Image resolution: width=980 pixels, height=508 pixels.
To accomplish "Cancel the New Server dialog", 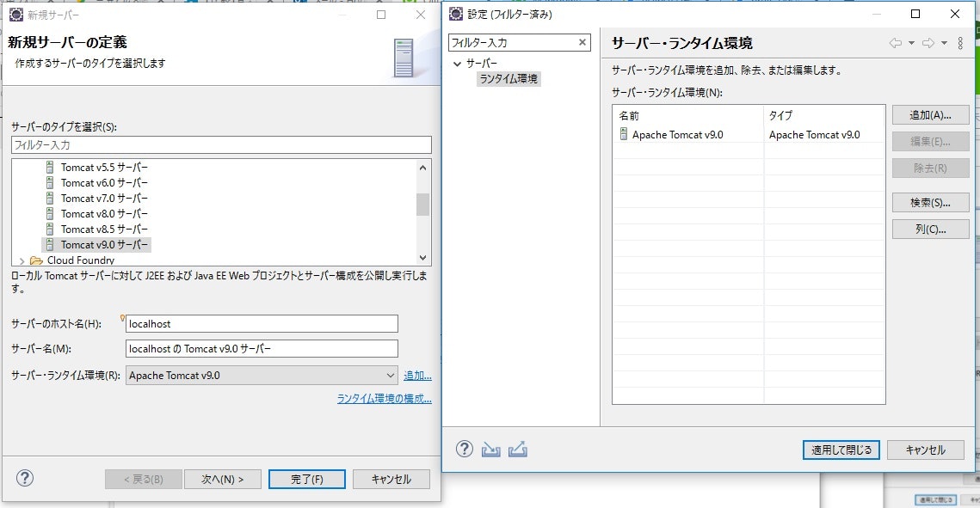I will pyautogui.click(x=391, y=480).
